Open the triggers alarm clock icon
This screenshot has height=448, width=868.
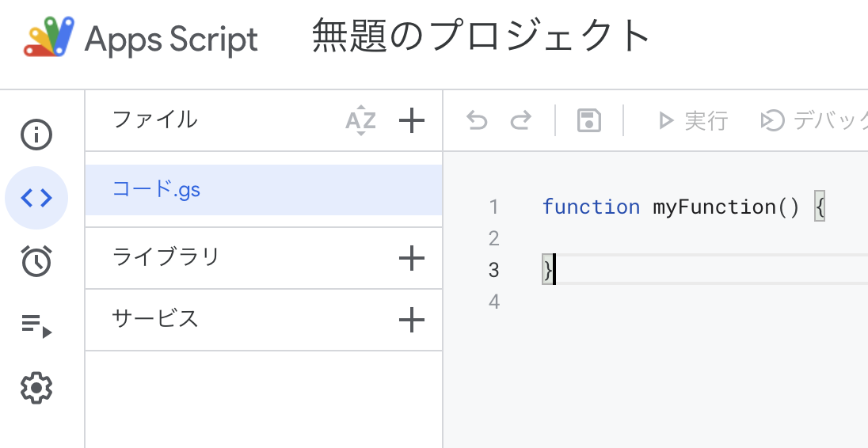(36, 261)
